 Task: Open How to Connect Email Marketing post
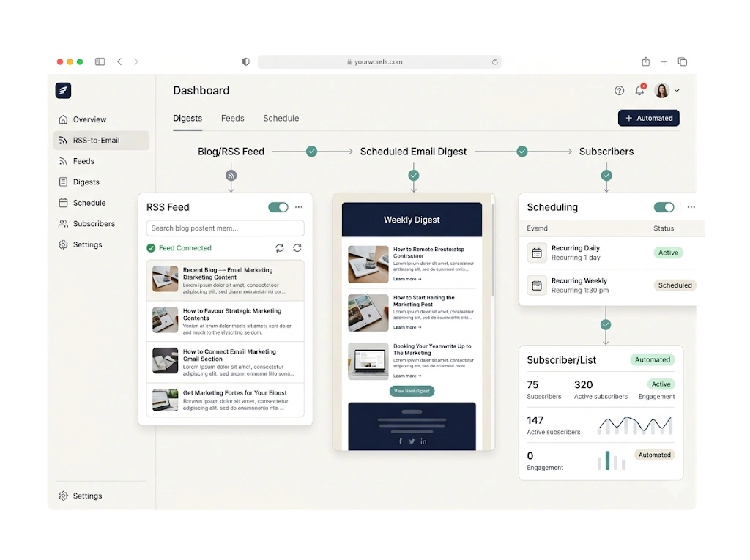tap(226, 362)
